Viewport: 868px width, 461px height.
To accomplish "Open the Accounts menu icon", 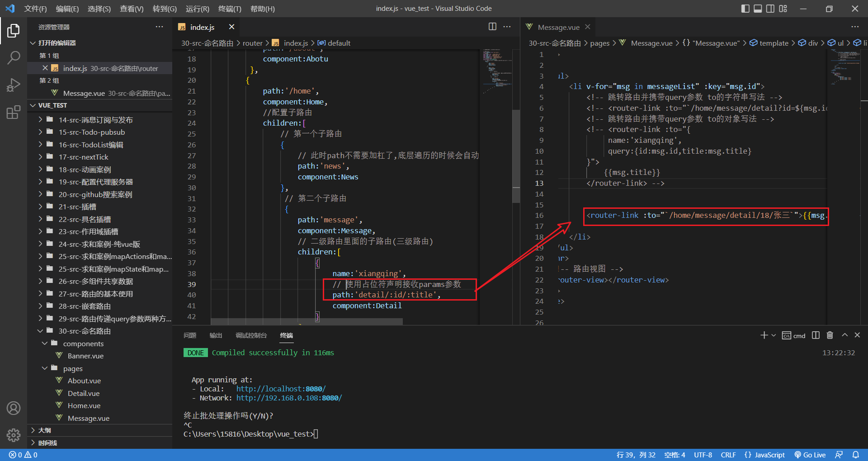I will click(14, 408).
